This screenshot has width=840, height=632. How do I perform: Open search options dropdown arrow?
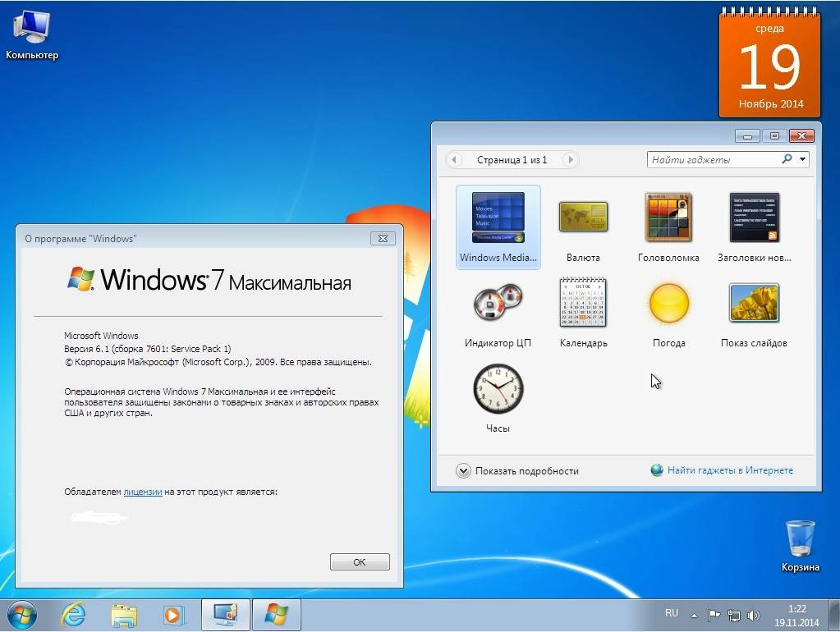(802, 159)
